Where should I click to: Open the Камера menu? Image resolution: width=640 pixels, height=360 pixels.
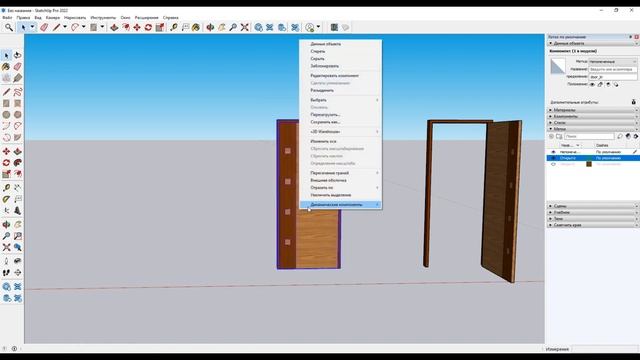pos(53,18)
